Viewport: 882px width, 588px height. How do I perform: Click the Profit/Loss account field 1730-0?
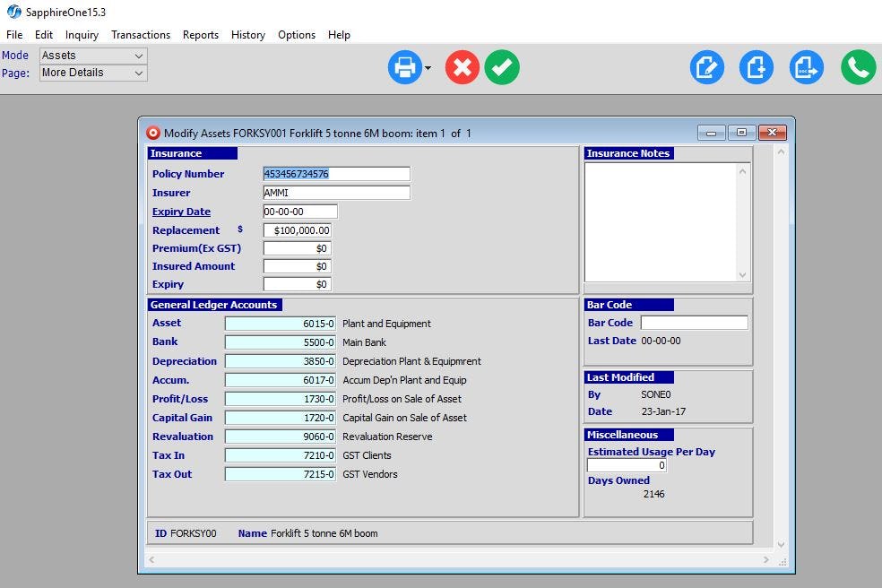[281, 399]
